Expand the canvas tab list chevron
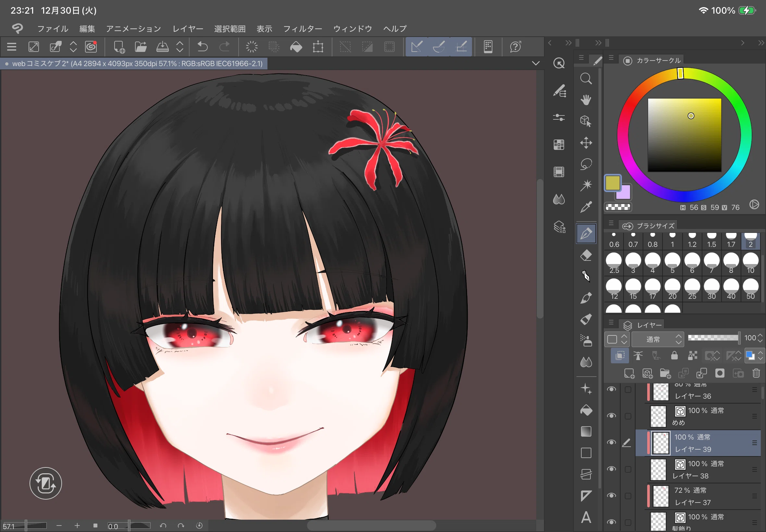Screen dimensions: 766x532 536,63
